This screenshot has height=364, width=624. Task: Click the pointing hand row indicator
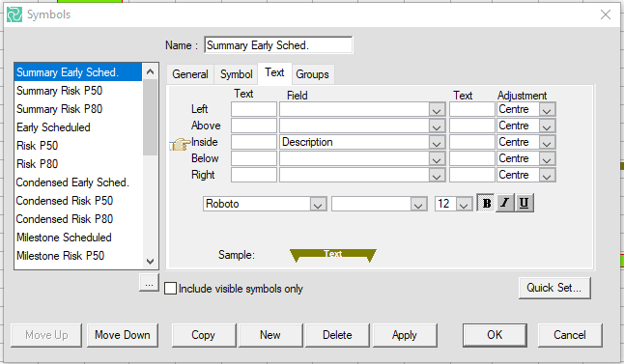tap(180, 144)
